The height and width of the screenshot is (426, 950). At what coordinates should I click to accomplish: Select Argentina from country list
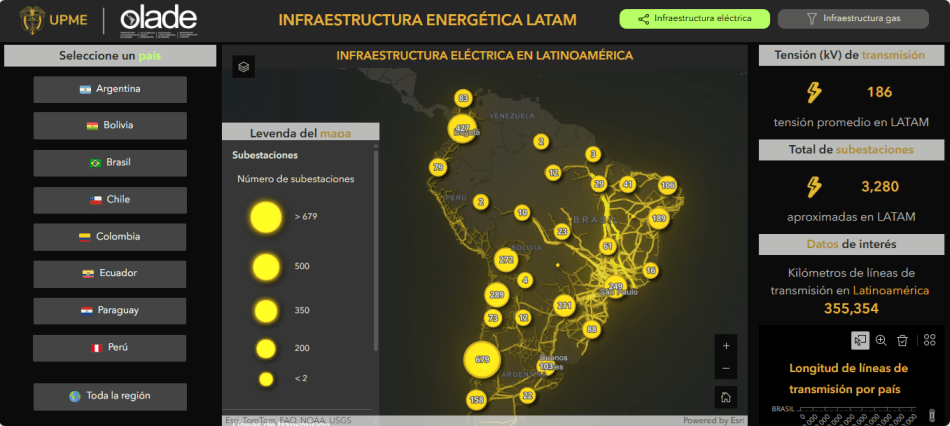(110, 89)
